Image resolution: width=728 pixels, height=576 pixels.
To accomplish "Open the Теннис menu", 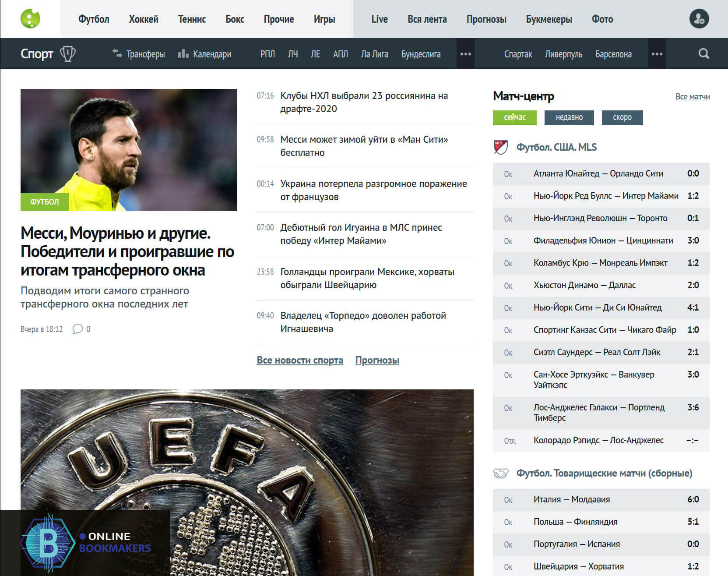I will click(192, 19).
